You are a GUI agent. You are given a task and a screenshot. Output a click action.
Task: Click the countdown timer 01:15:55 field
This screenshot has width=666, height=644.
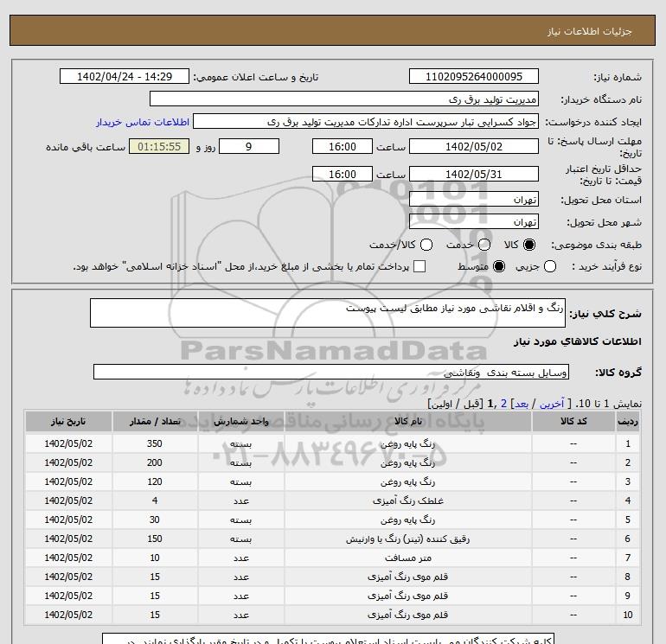(x=159, y=146)
